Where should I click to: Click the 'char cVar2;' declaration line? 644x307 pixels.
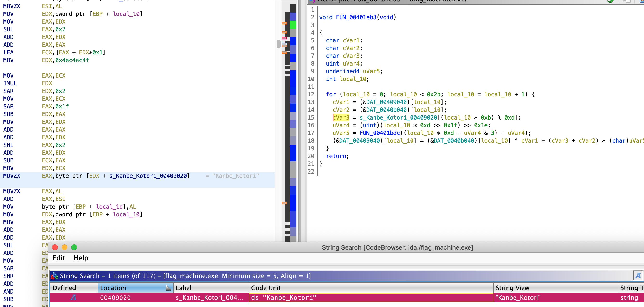[344, 48]
